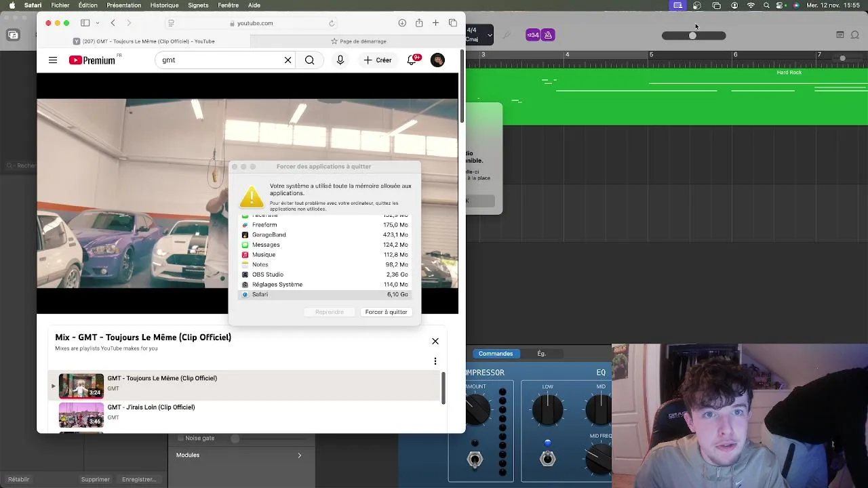Turn the EQ LOW knob

(547, 409)
